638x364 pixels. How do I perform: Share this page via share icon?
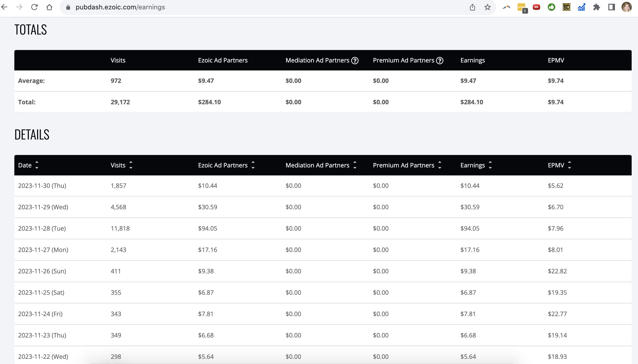click(472, 7)
